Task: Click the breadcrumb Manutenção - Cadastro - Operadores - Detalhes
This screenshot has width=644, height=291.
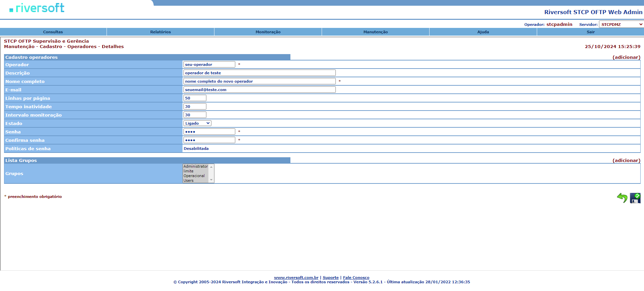Action: [x=64, y=47]
